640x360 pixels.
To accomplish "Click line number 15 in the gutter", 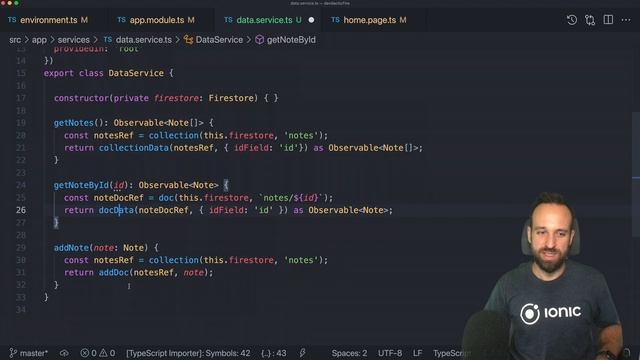I will click(x=21, y=73).
